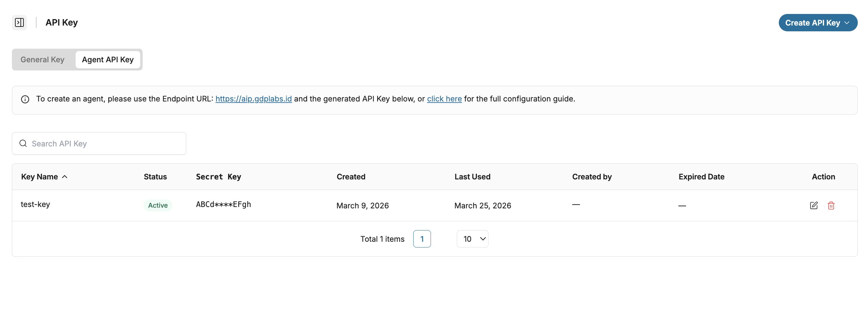The image size is (868, 335).
Task: Click the test-key name cell
Action: tap(35, 204)
